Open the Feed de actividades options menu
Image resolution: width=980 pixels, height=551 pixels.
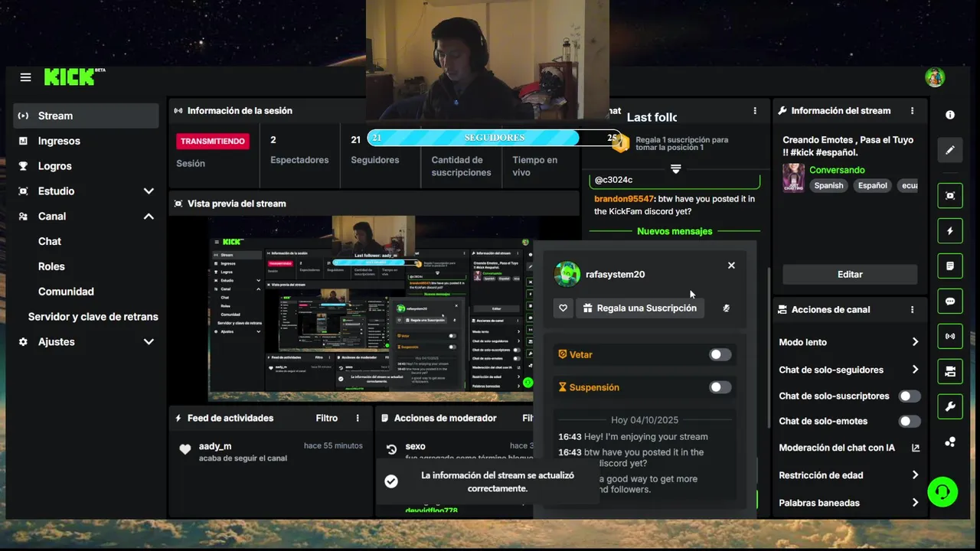358,419
